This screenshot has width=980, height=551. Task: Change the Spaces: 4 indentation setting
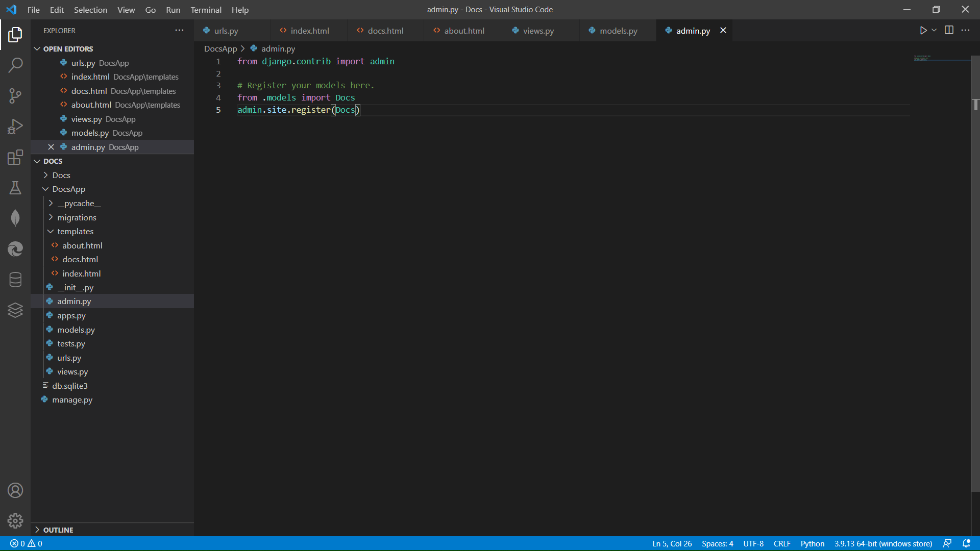tap(717, 544)
